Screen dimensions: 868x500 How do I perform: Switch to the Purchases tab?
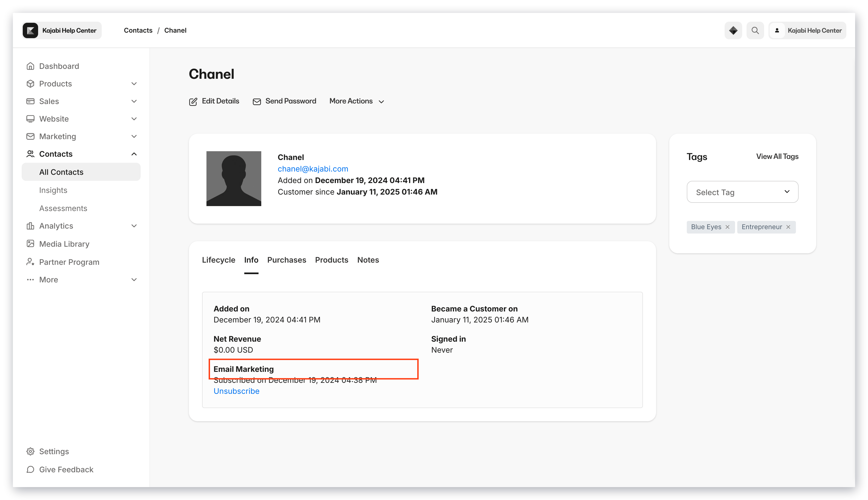coord(287,260)
